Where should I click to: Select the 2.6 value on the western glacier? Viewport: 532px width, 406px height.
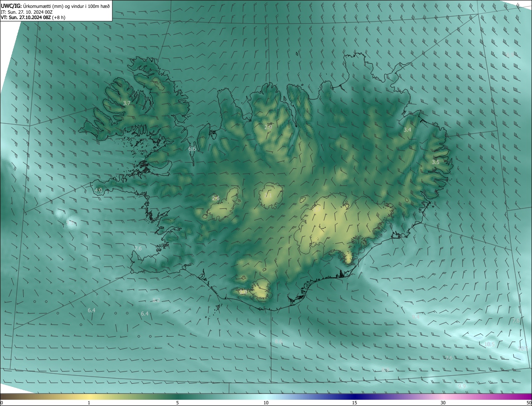216,198
